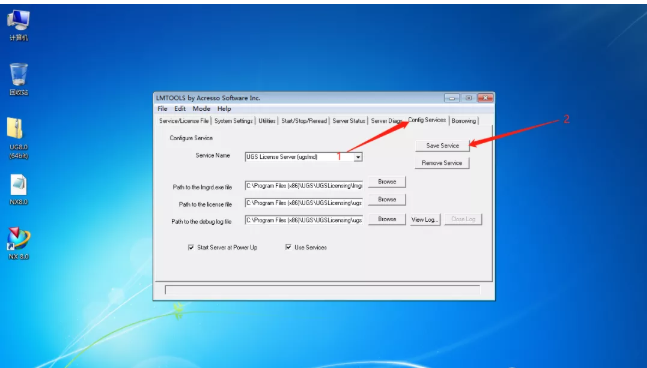The image size is (647, 368).
Task: Click the license file path field
Action: pos(304,203)
